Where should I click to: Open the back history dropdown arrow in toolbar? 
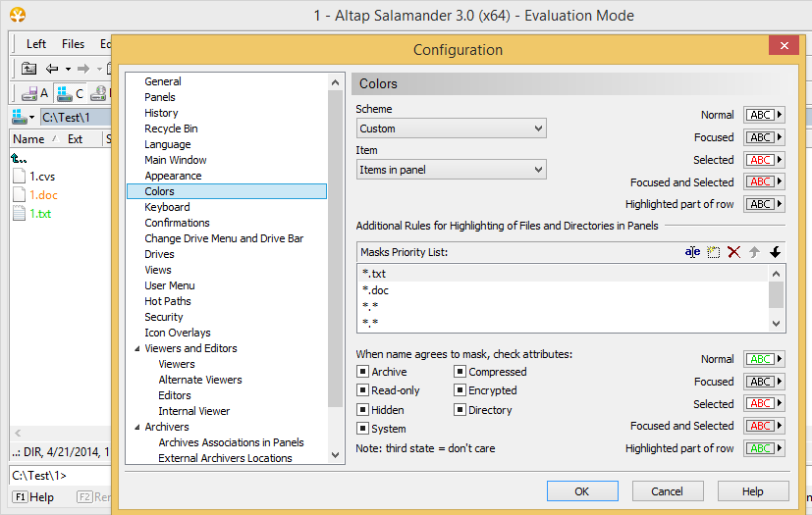[68, 69]
